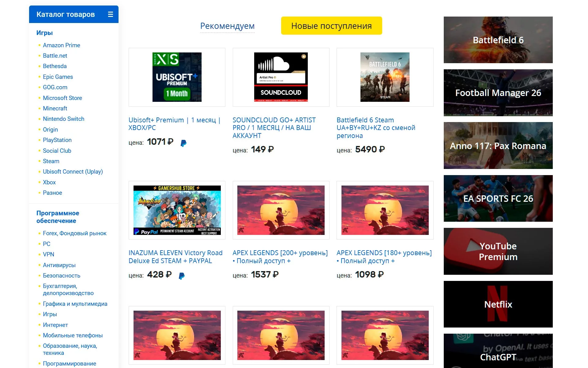
Task: Click Программное обеспечение section heading
Action: pyautogui.click(x=58, y=217)
